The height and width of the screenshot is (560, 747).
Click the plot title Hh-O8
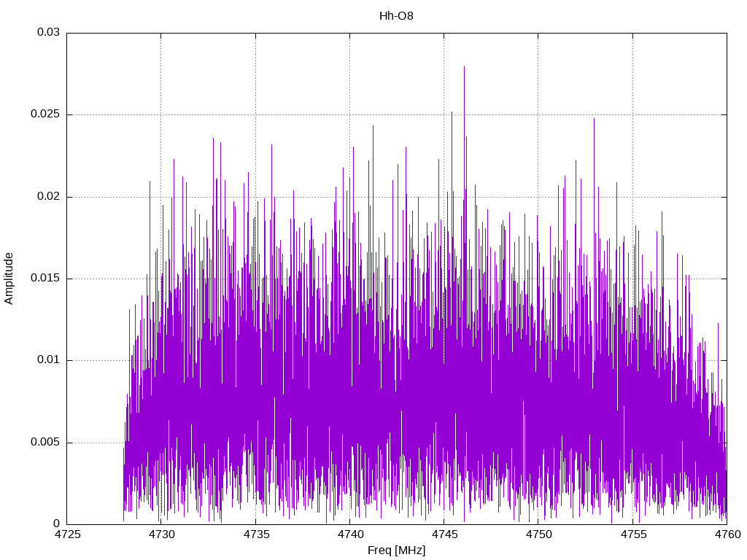click(x=396, y=16)
